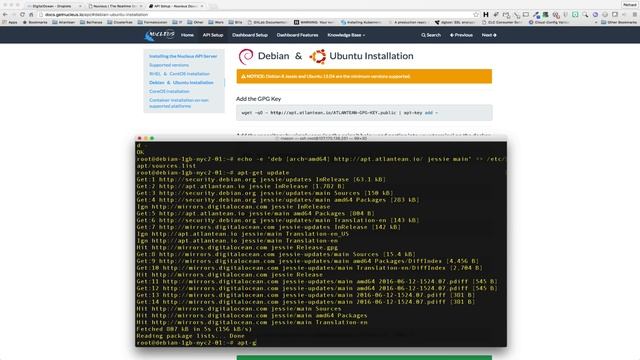Open Home in the docs navbar

[187, 35]
